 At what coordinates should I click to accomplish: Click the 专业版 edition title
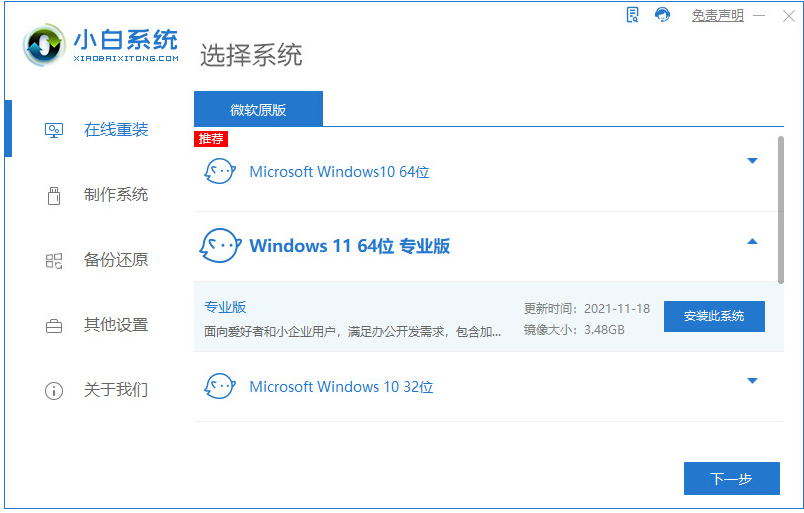click(225, 307)
